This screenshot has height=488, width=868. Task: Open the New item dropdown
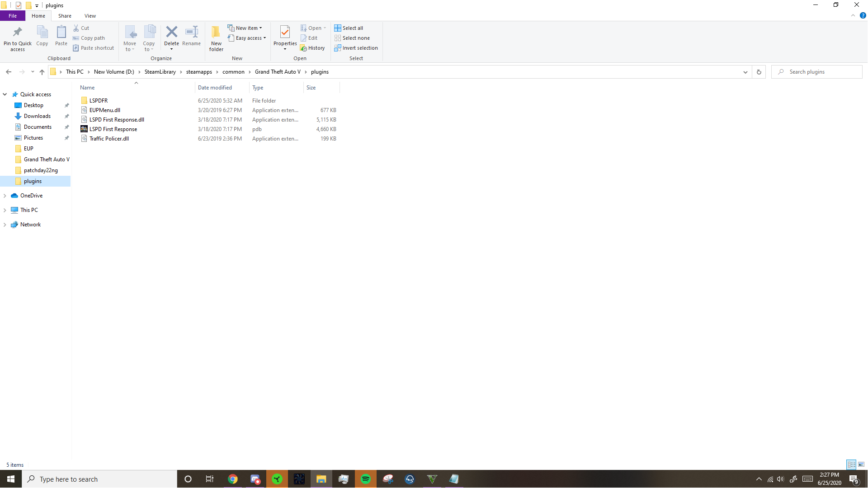click(x=246, y=28)
